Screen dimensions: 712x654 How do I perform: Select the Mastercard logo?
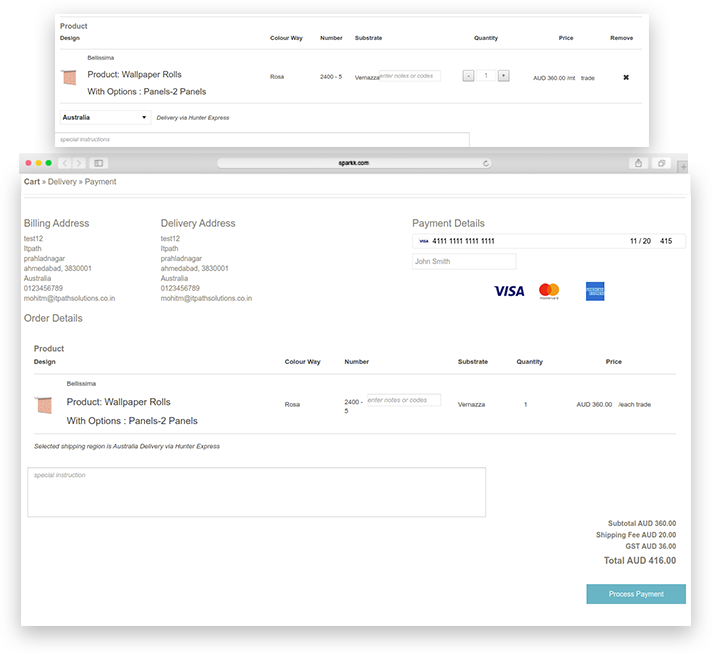tap(549, 291)
